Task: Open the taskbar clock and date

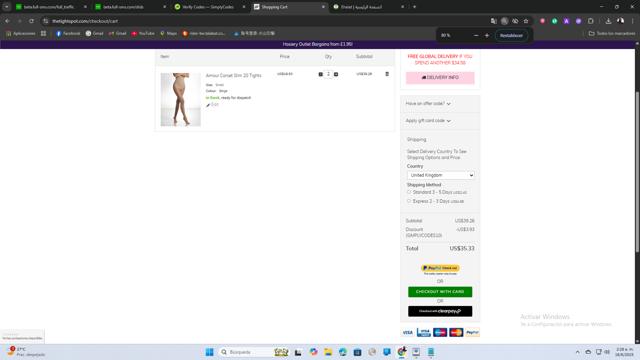Action: click(x=624, y=352)
